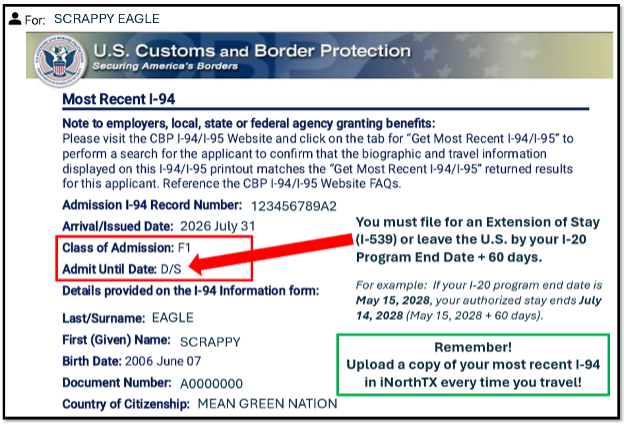
Task: Click the Remember! heading in green box
Action: tap(473, 347)
